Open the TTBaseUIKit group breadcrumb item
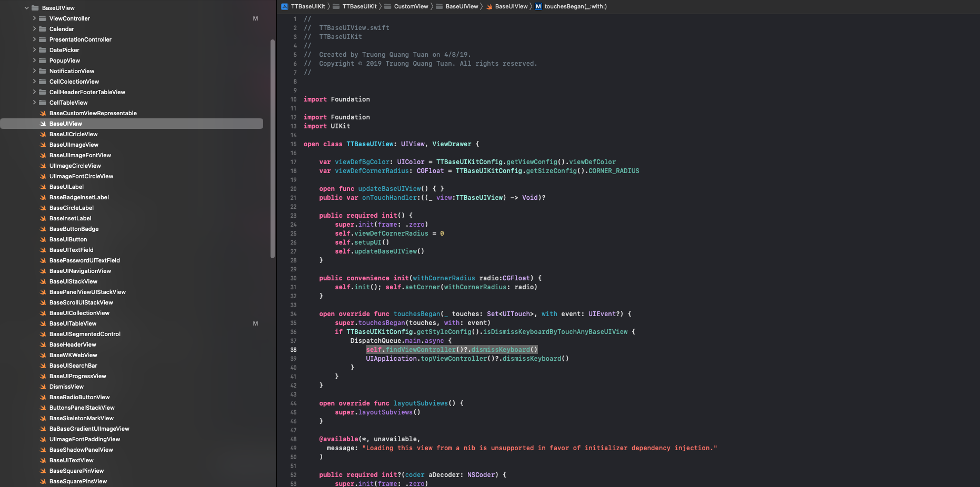The image size is (980, 487). click(359, 6)
